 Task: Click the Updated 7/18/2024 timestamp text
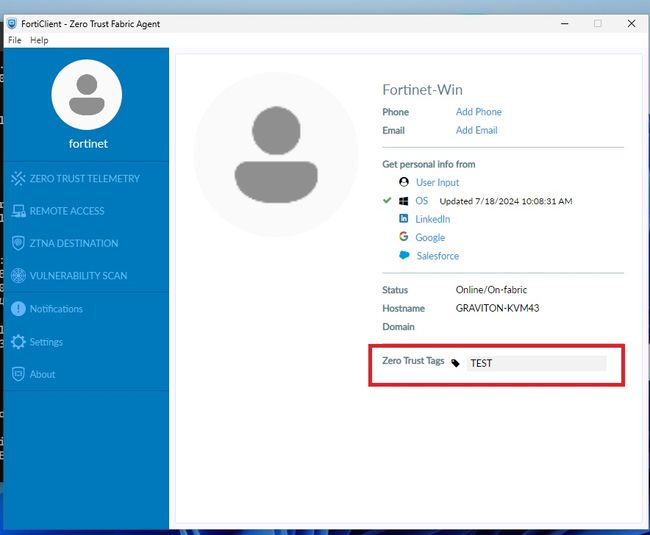tap(506, 201)
